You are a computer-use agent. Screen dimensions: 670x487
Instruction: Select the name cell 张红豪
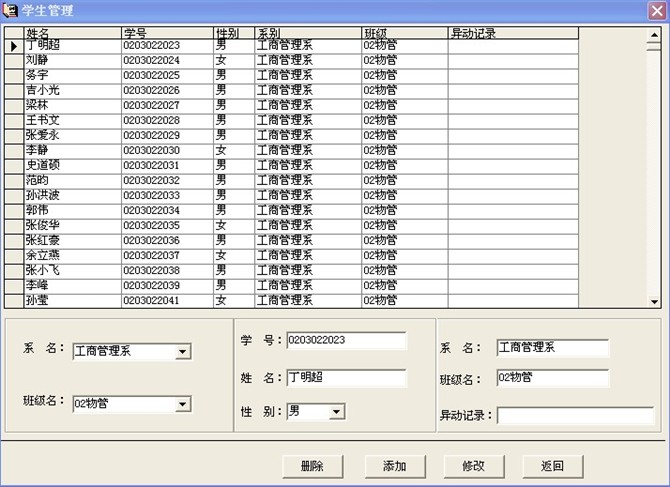coord(73,241)
